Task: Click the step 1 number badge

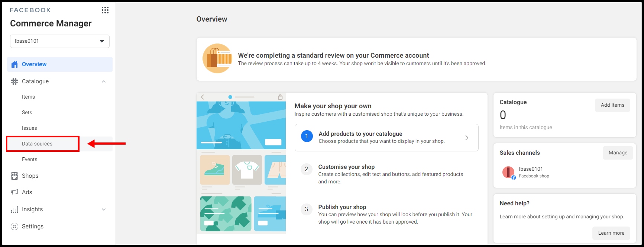Action: pyautogui.click(x=307, y=136)
